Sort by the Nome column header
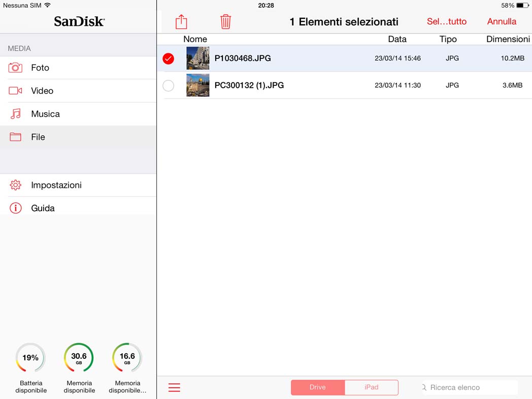 (x=195, y=39)
